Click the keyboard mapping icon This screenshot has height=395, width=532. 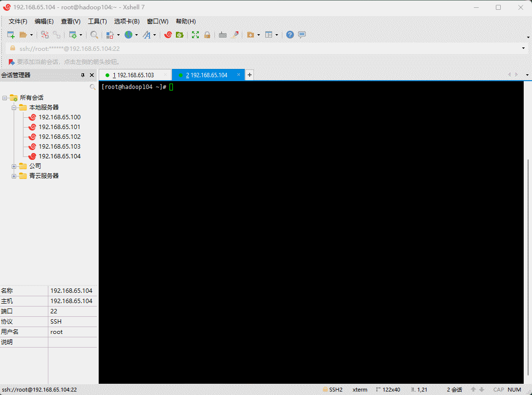coord(223,35)
